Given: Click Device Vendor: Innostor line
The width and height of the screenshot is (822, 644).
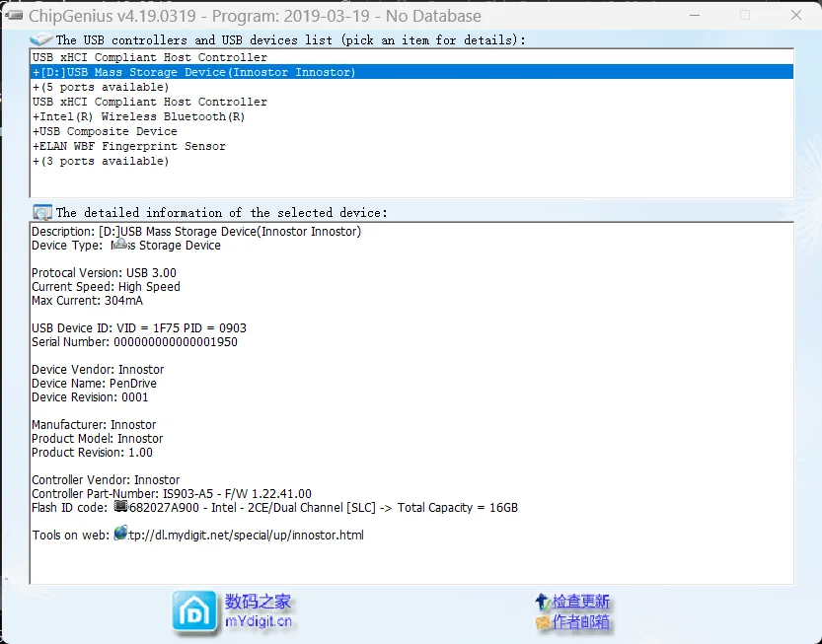Looking at the screenshot, I should pyautogui.click(x=98, y=370).
